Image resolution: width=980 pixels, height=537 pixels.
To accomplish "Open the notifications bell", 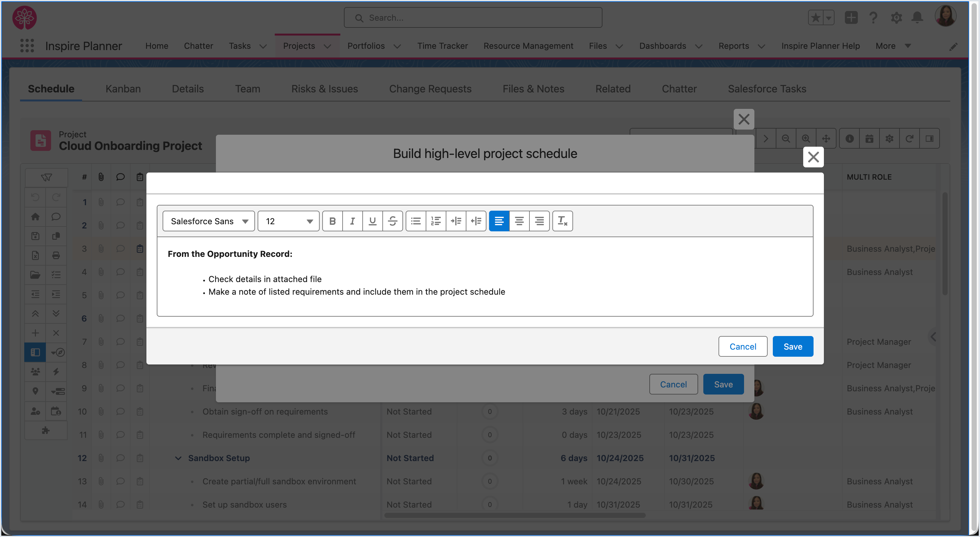I will [x=917, y=17].
